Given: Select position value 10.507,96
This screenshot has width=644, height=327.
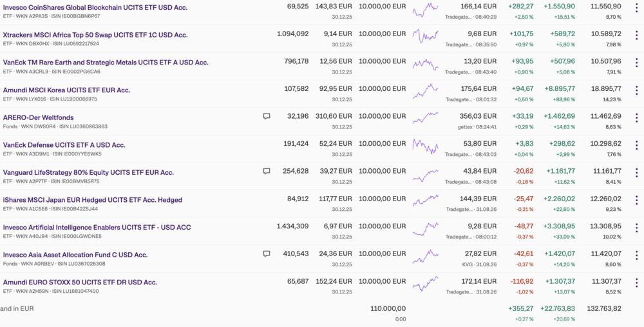Looking at the screenshot, I should click(x=606, y=61).
